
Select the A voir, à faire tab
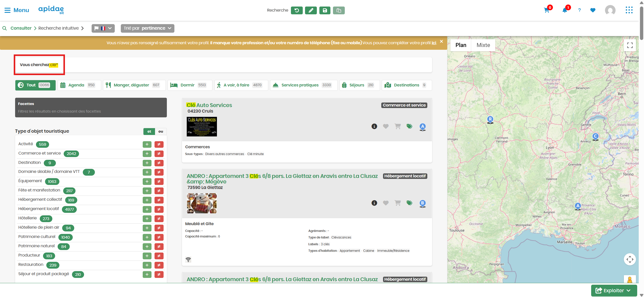pos(241,85)
